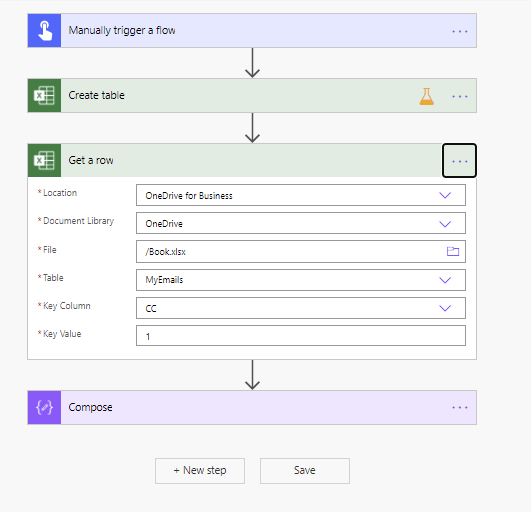
Task: Click the Save button
Action: tap(305, 471)
